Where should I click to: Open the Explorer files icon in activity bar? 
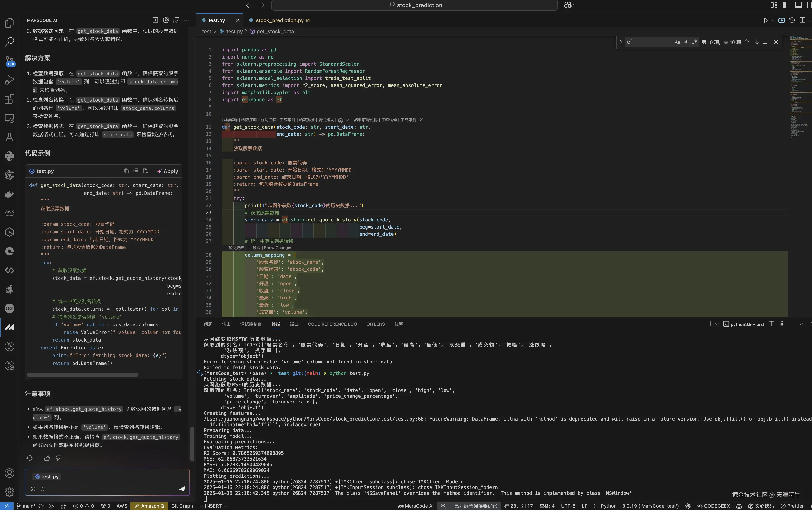pos(10,23)
